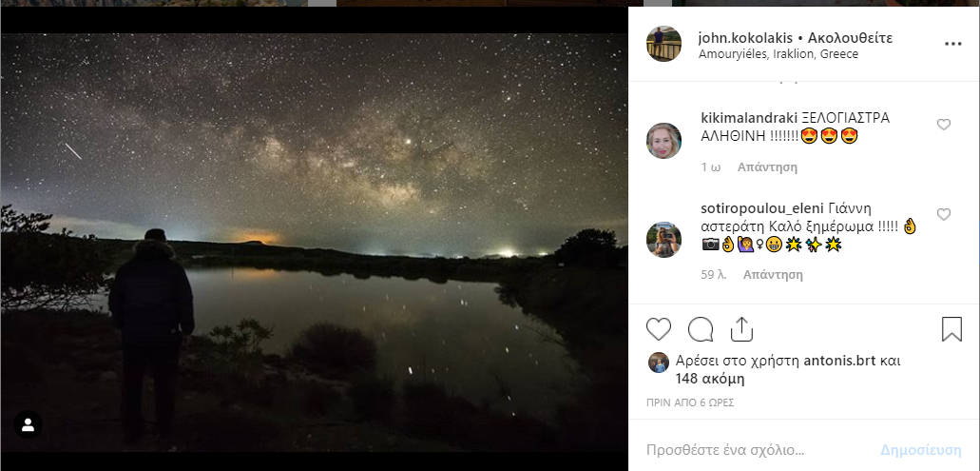Open comments via speech bubble icon
This screenshot has width=980, height=471.
pos(701,329)
